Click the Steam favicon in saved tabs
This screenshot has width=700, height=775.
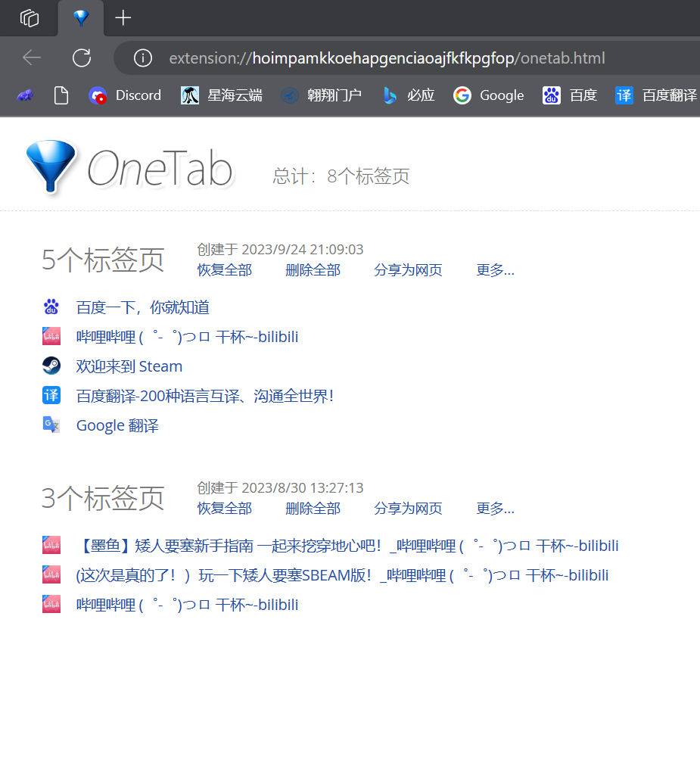(51, 366)
